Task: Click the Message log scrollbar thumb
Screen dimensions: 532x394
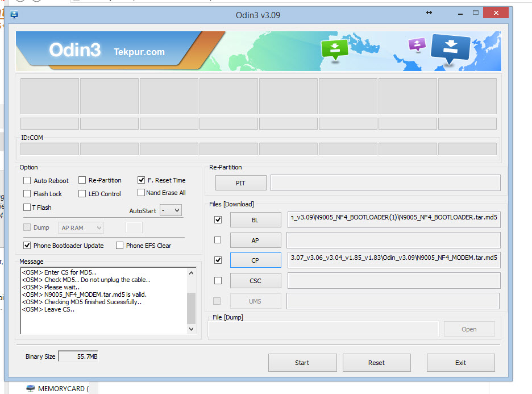Action: pos(192,308)
